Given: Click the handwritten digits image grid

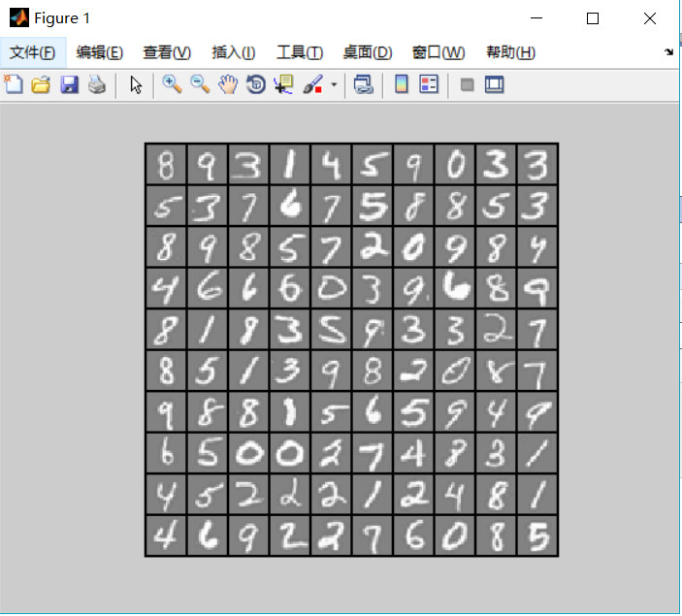Looking at the screenshot, I should coord(351,350).
